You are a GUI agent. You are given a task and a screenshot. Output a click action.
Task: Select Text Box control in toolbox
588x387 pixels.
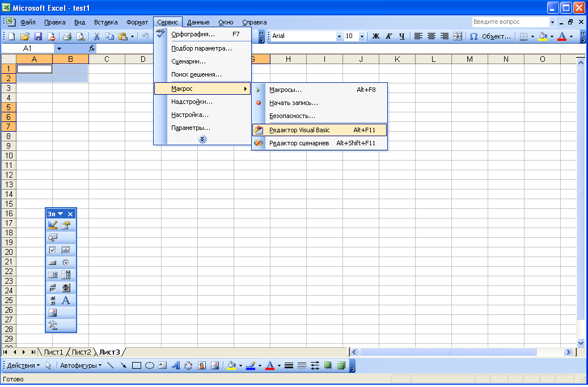pos(66,250)
